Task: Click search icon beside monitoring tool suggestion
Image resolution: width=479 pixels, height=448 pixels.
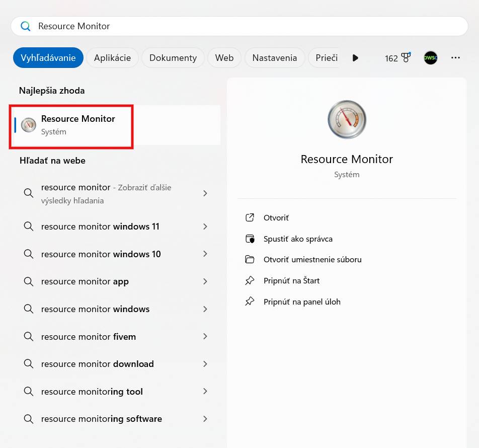Action: [28, 392]
